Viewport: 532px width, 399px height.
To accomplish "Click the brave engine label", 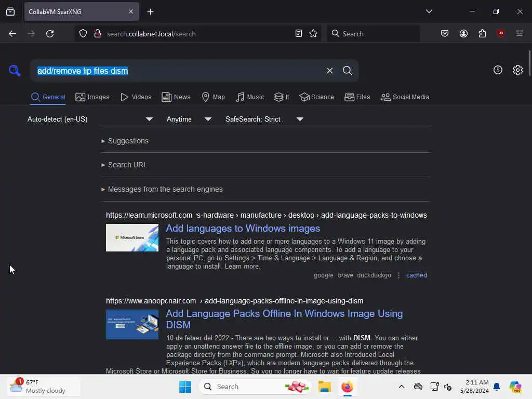I will coord(345,275).
